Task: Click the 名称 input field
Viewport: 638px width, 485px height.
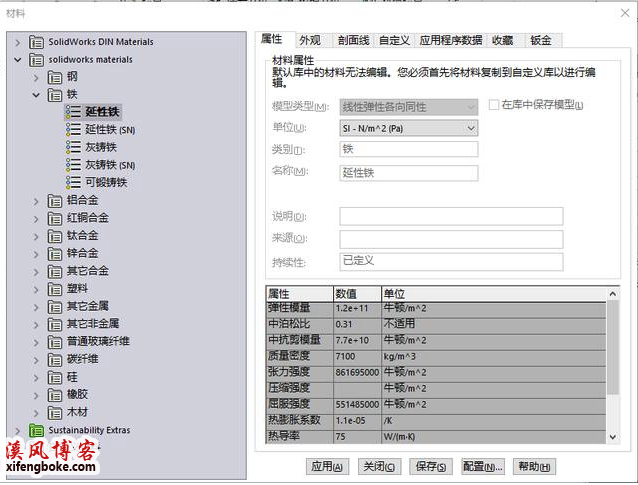Action: pos(409,173)
